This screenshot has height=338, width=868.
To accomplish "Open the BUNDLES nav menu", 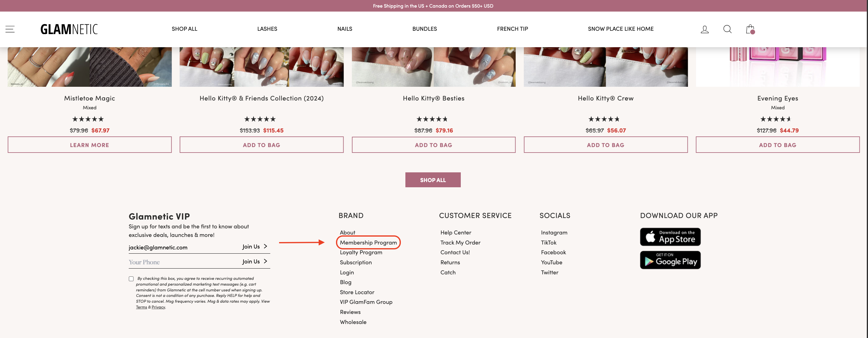I will 425,29.
